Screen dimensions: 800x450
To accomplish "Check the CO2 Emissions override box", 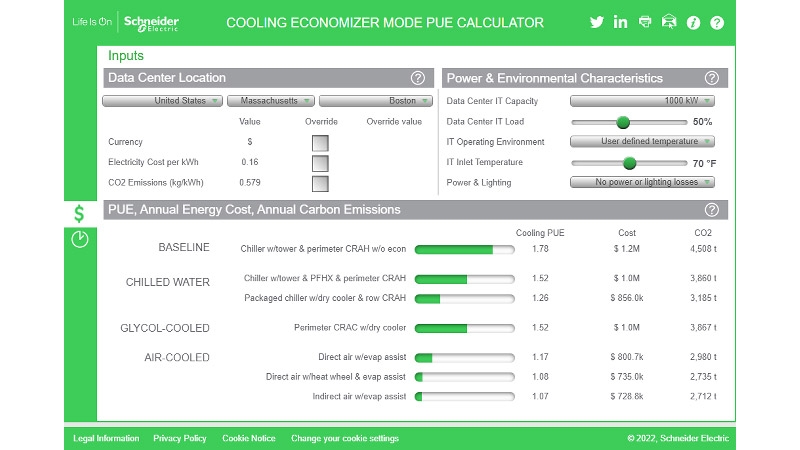I will pyautogui.click(x=320, y=183).
